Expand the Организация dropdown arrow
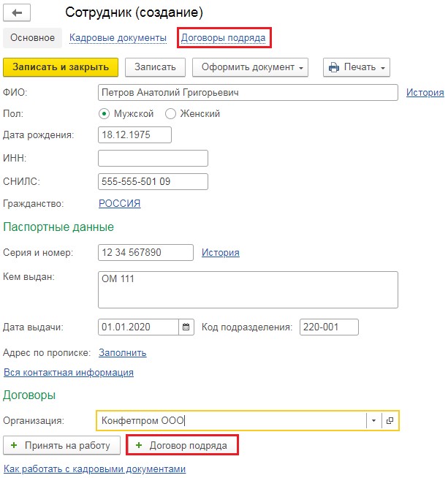Image resolution: width=448 pixels, height=478 pixels. pyautogui.click(x=373, y=421)
